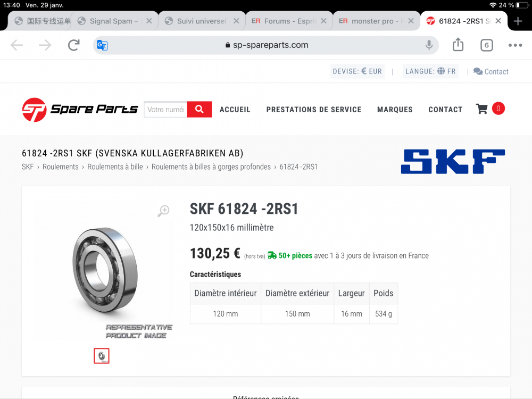
Task: Click the Votre numéro search field
Action: pyautogui.click(x=165, y=109)
